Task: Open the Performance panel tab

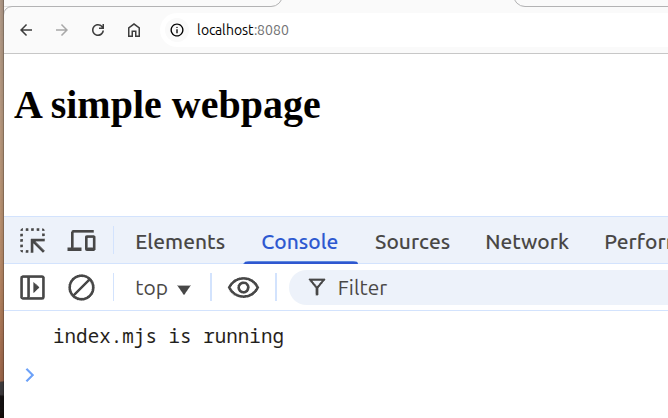Action: 635,241
